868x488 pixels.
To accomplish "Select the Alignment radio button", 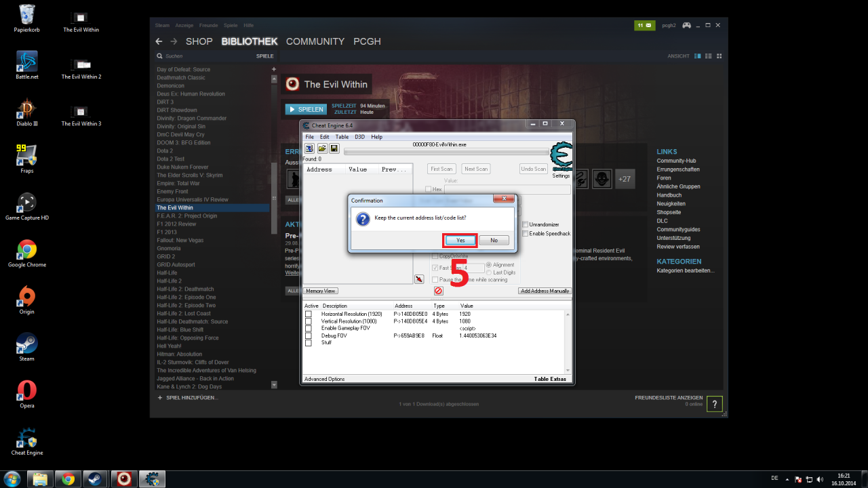I will point(488,265).
